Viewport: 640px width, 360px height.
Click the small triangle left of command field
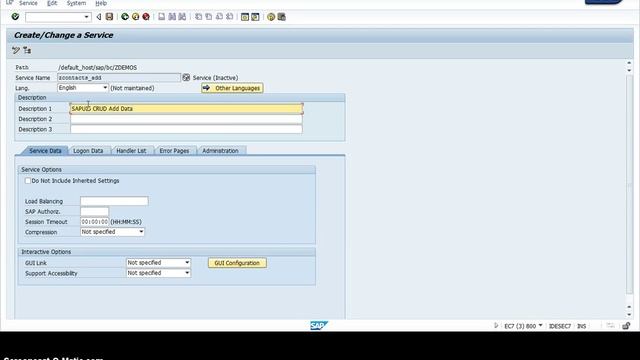99,17
